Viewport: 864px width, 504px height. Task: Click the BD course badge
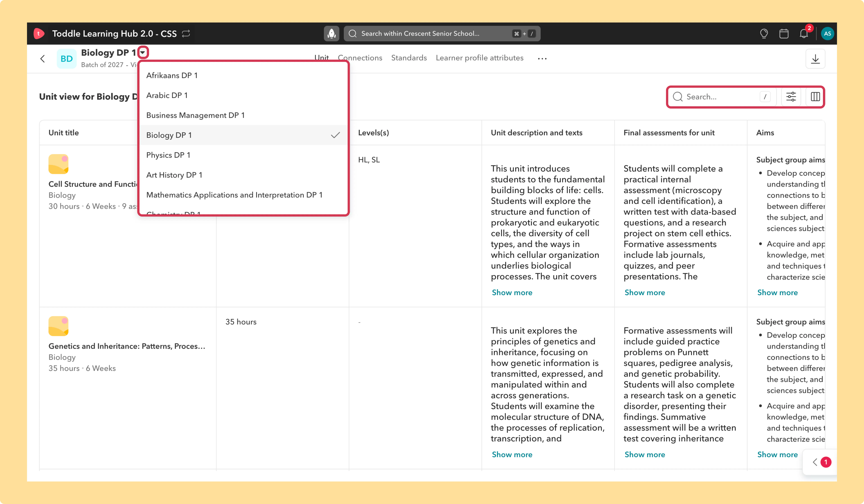click(x=67, y=59)
